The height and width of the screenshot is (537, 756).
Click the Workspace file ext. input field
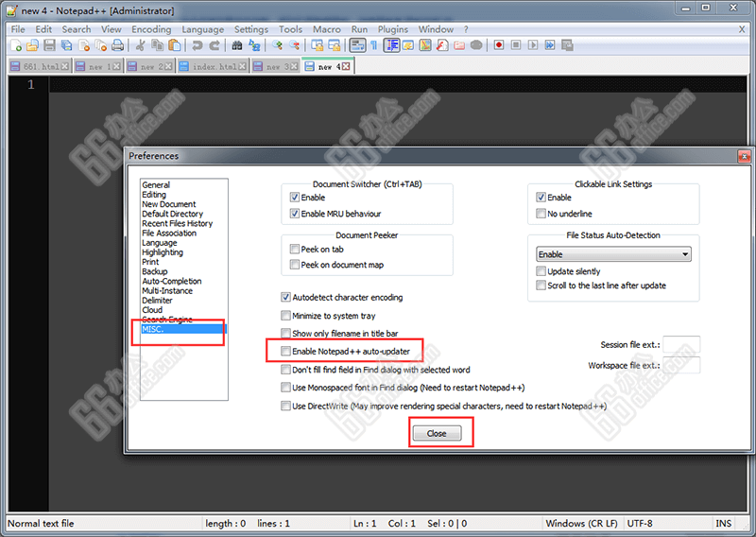click(x=681, y=365)
